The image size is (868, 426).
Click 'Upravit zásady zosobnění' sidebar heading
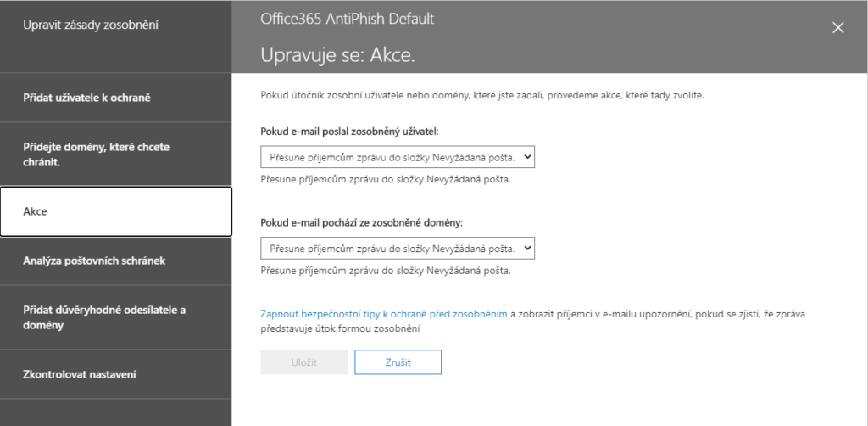[x=91, y=25]
